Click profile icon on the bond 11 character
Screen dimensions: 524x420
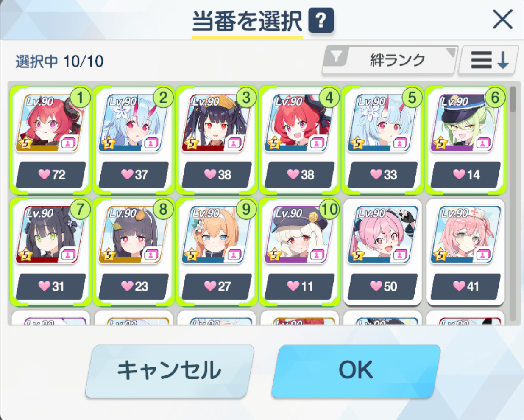317,255
